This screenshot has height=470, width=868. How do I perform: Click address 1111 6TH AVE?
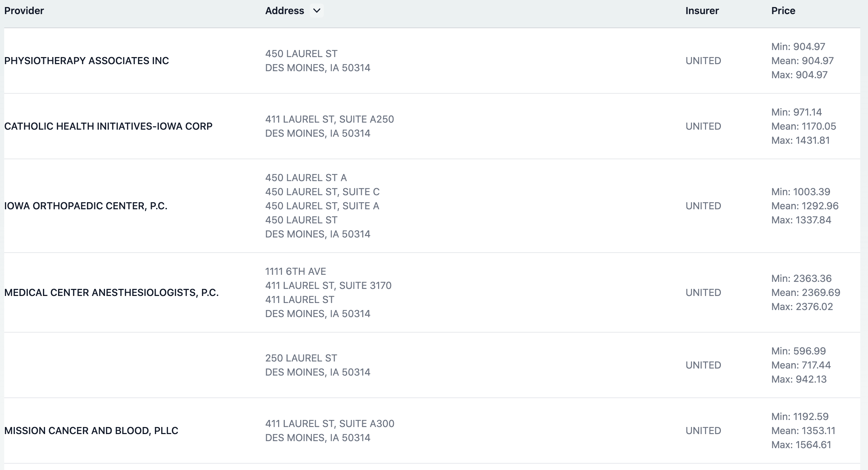click(296, 271)
